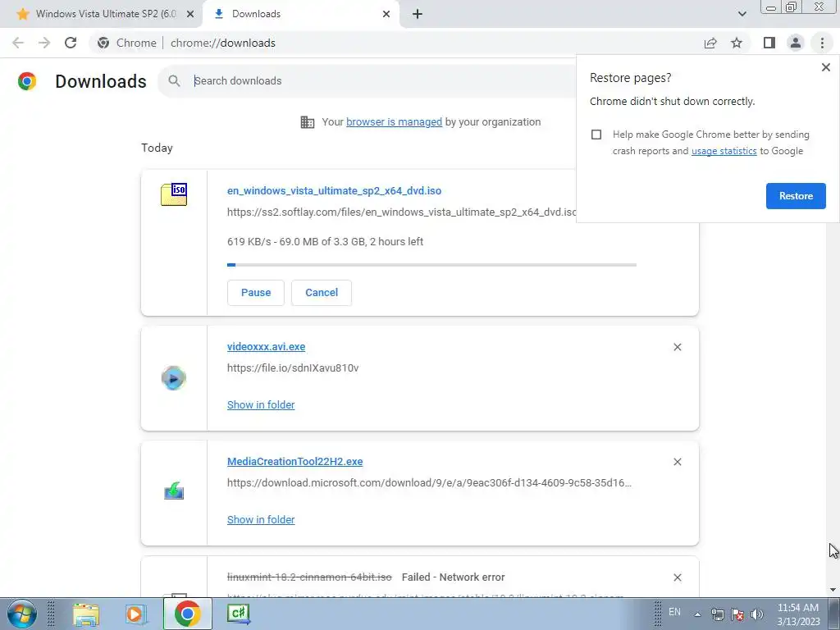Screen dimensions: 840x630
Task: Click the EN language indicator
Action: coord(674,612)
